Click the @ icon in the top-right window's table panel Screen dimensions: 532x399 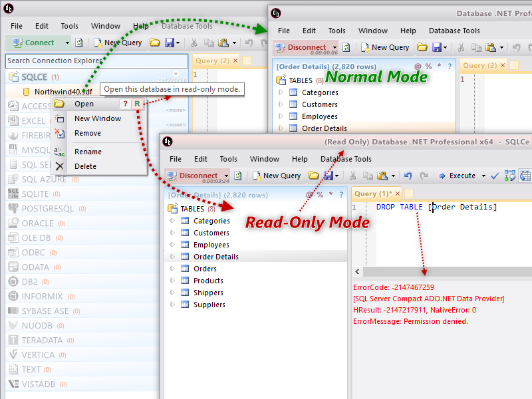tap(418, 66)
